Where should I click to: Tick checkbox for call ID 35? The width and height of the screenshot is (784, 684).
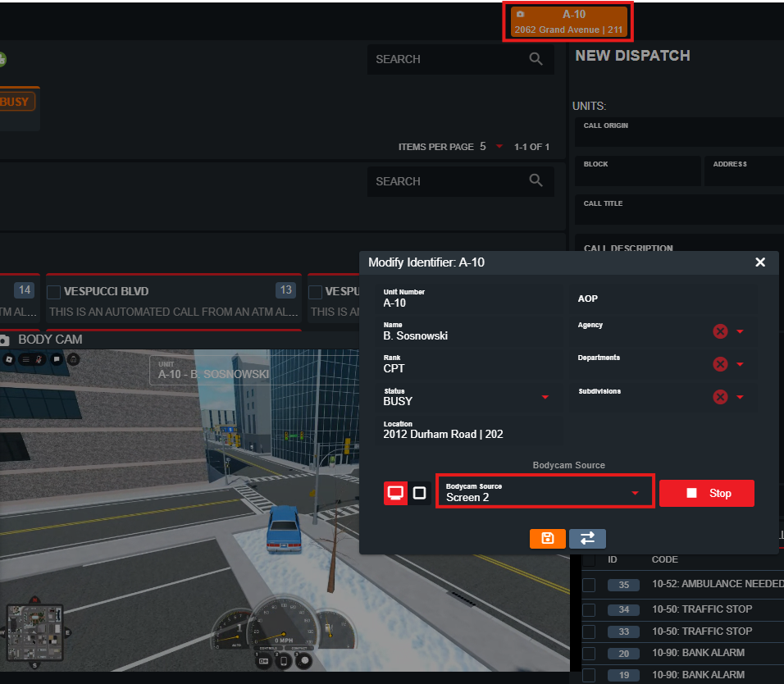click(589, 585)
